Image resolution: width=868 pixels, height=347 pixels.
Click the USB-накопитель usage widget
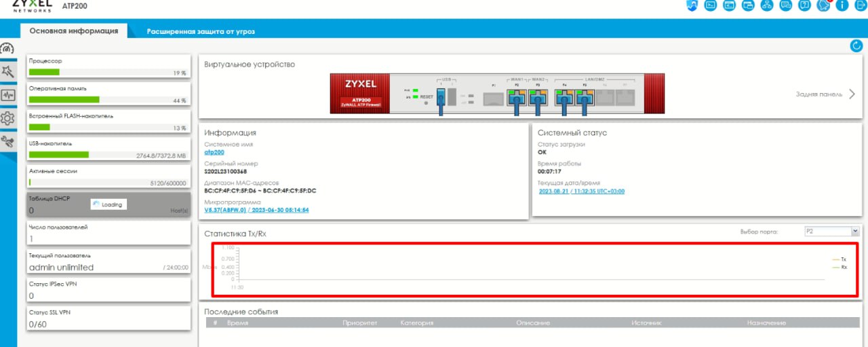point(108,149)
